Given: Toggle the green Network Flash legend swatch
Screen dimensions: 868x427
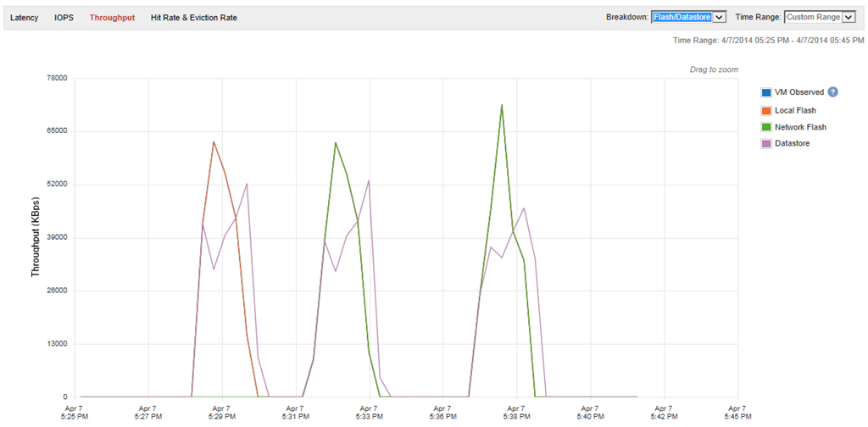Looking at the screenshot, I should pyautogui.click(x=765, y=127).
